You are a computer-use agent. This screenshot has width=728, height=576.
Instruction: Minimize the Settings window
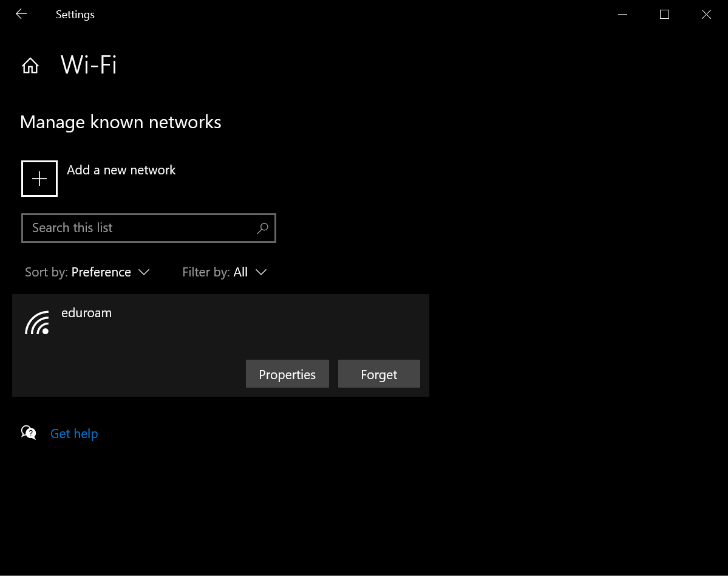coord(622,15)
